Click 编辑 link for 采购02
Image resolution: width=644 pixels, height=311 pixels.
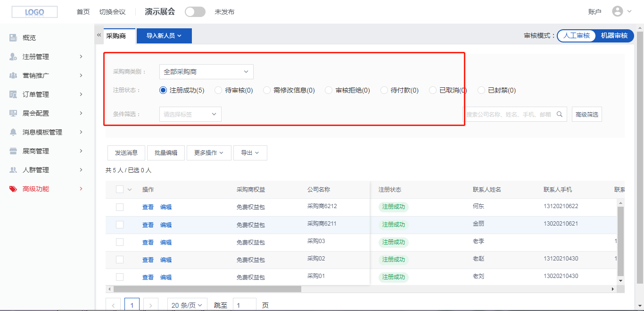[x=166, y=260]
